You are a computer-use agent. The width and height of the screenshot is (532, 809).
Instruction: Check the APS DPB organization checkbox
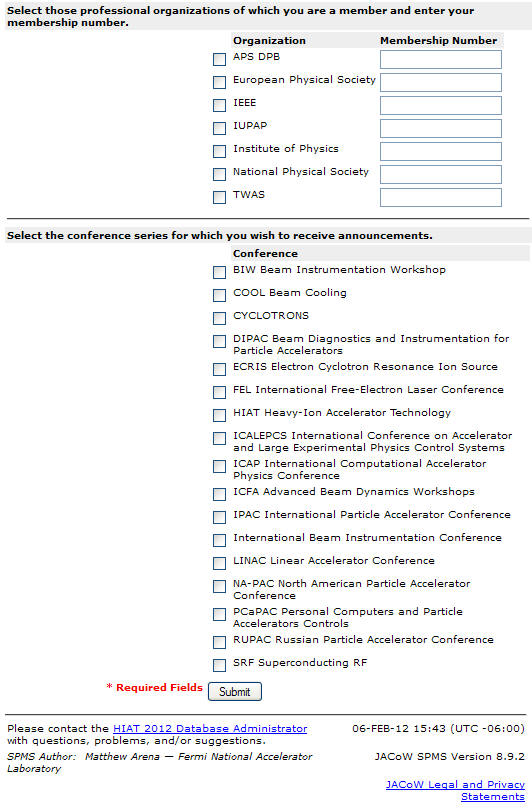[x=219, y=59]
